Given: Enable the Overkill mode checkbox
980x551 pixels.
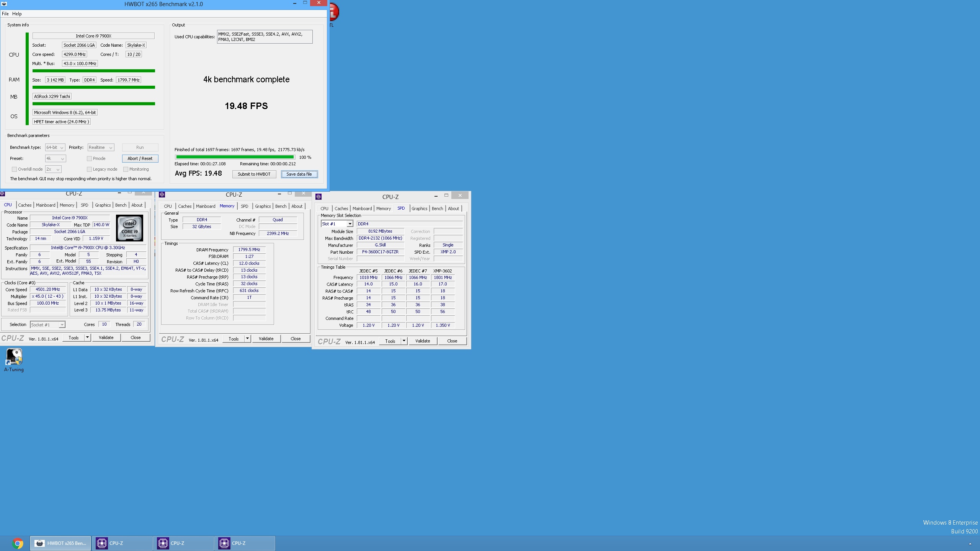Looking at the screenshot, I should [14, 169].
